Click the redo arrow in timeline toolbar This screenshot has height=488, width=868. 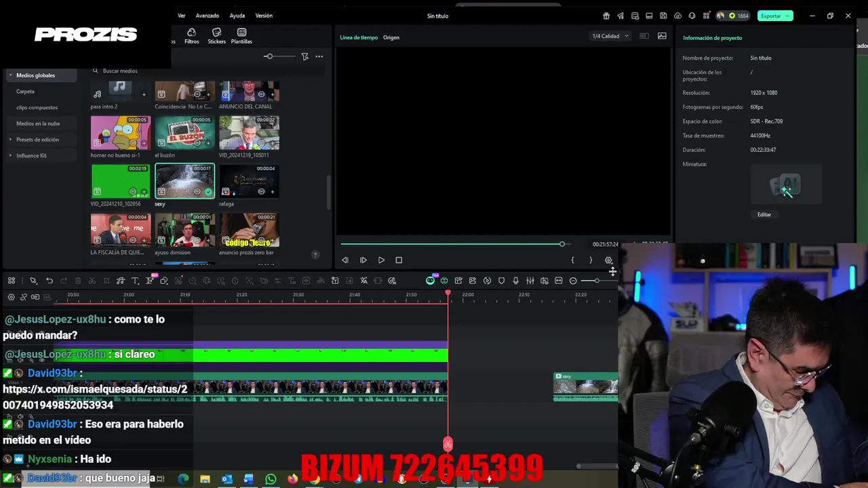[x=64, y=281]
